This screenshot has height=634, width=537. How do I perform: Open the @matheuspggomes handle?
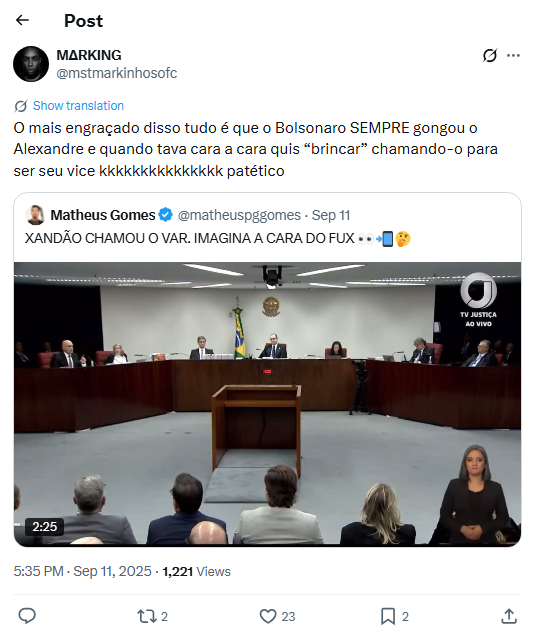239,215
